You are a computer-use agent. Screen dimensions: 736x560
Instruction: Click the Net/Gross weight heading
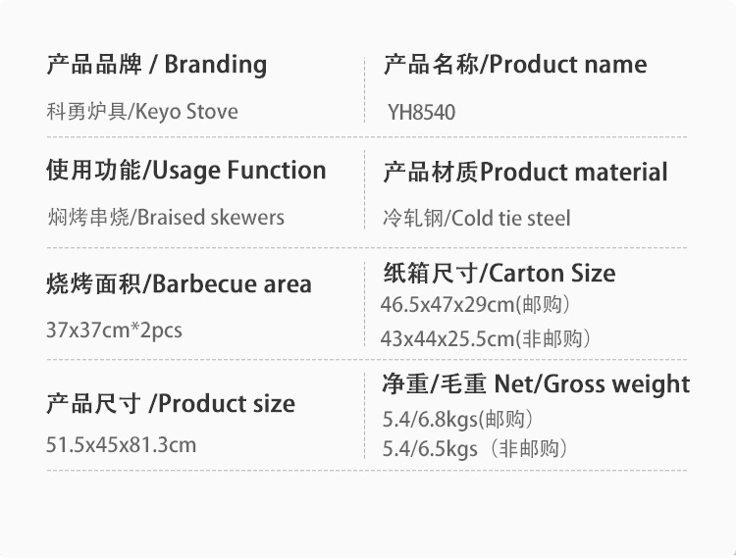tap(536, 384)
